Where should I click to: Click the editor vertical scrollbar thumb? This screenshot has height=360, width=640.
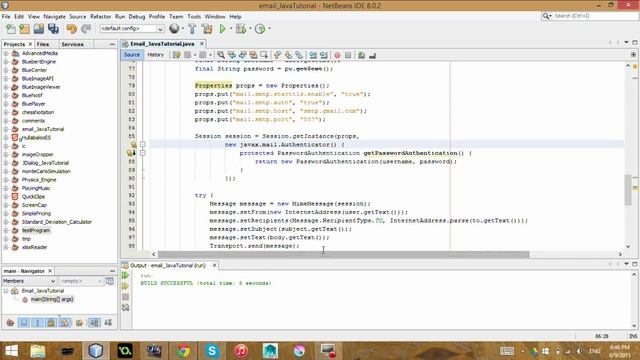coord(628,189)
